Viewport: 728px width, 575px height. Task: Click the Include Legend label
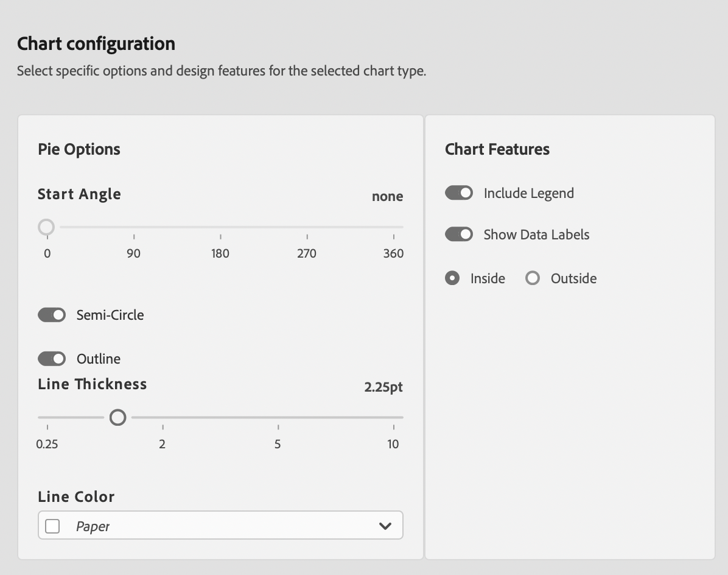pyautogui.click(x=529, y=193)
